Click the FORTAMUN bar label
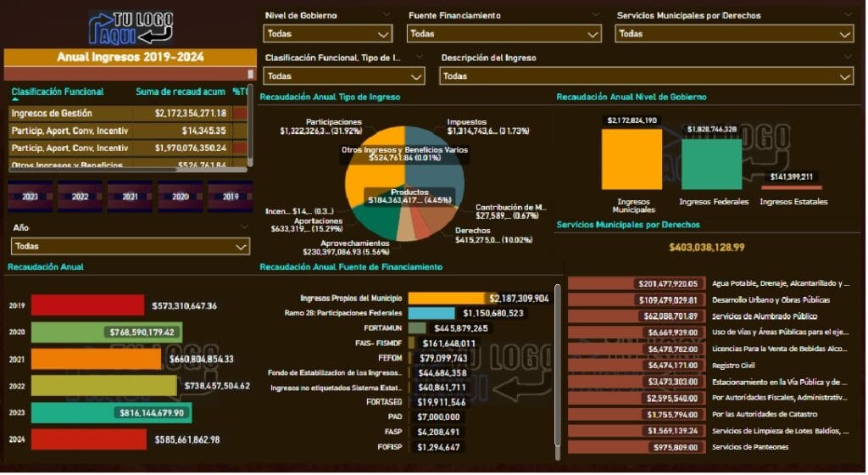This screenshot has width=868, height=475. [382, 327]
